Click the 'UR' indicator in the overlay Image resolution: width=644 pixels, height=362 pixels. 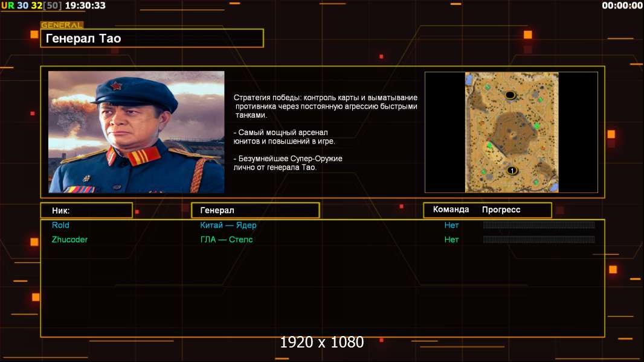tap(8, 5)
